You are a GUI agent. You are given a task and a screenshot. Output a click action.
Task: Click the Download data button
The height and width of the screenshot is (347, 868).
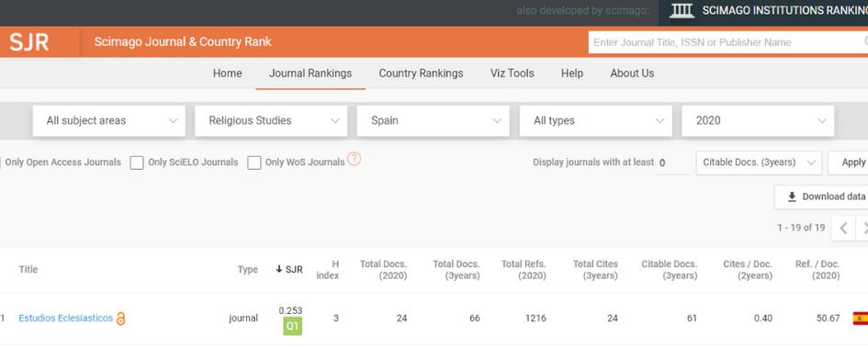(x=821, y=197)
